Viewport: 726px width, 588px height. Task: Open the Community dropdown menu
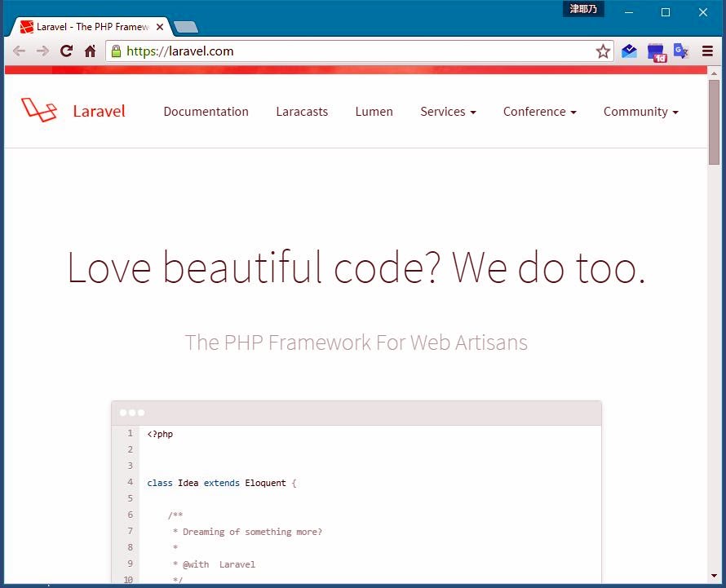pyautogui.click(x=640, y=112)
